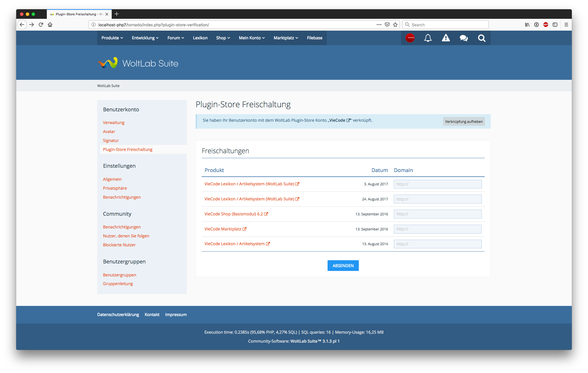
Task: Open the Filebase menu item
Action: (x=315, y=38)
